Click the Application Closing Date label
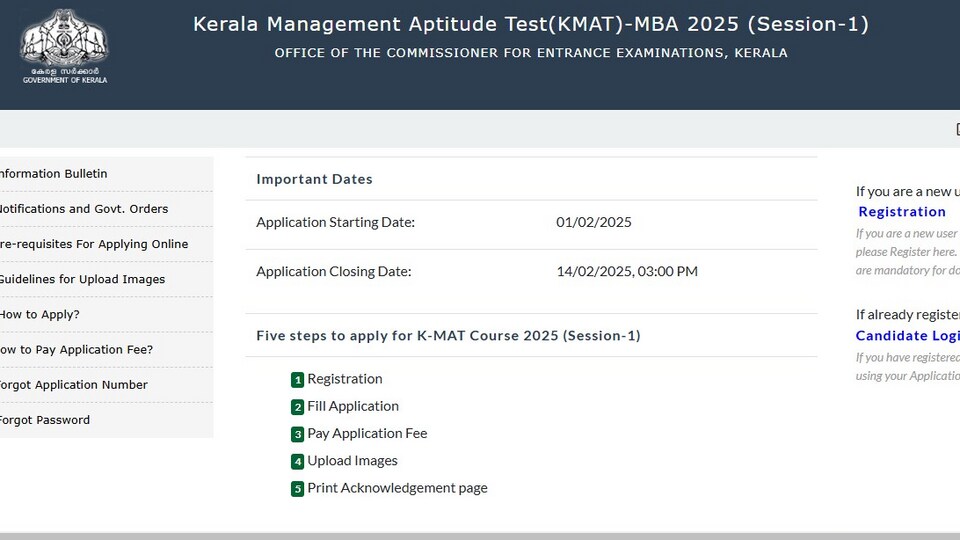 334,271
